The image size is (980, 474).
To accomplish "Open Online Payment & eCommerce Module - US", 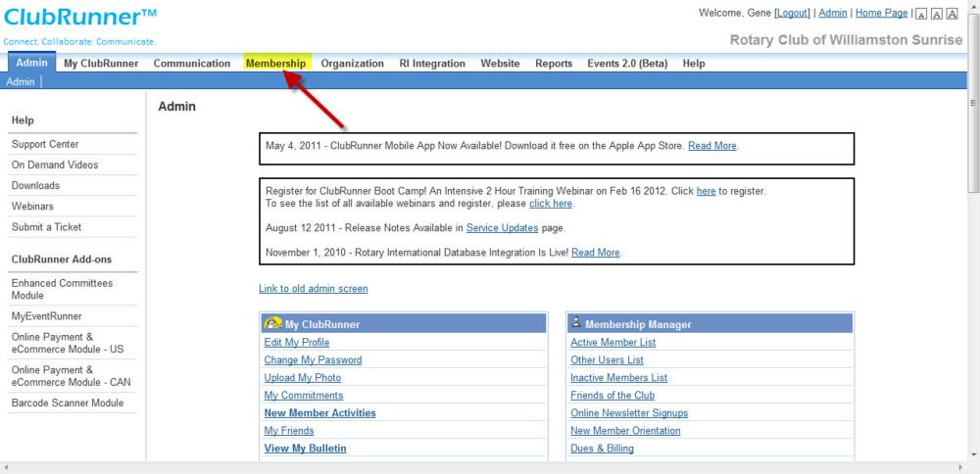I will [68, 343].
